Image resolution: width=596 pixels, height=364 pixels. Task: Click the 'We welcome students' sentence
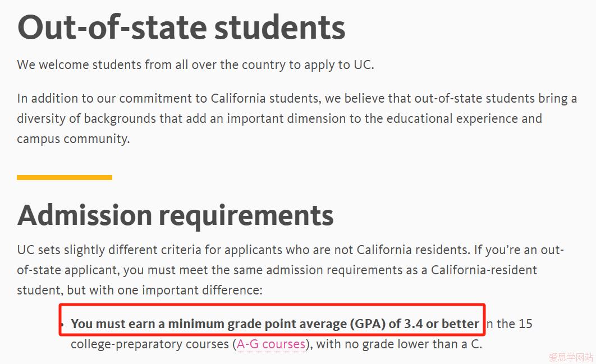[195, 65]
